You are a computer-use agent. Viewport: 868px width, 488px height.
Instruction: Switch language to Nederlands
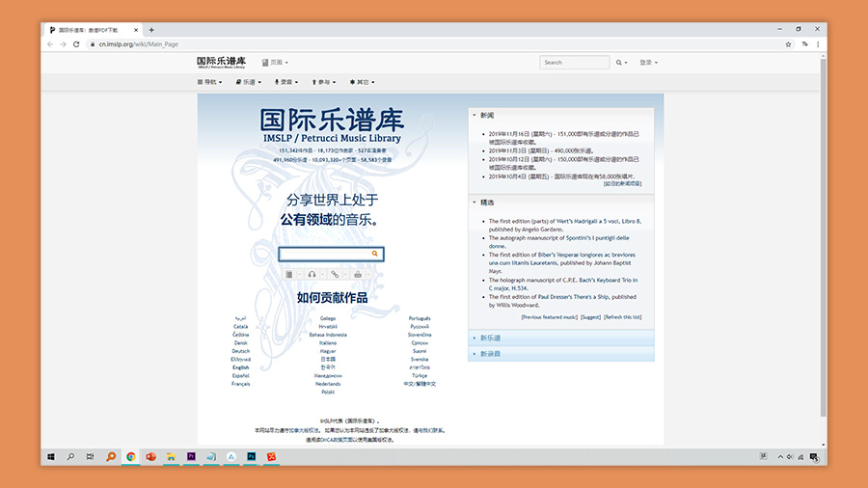click(328, 384)
